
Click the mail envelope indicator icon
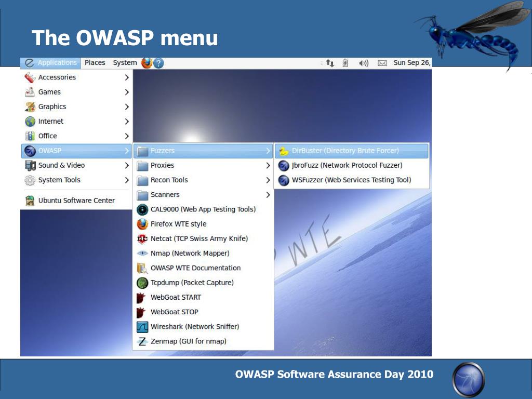382,63
